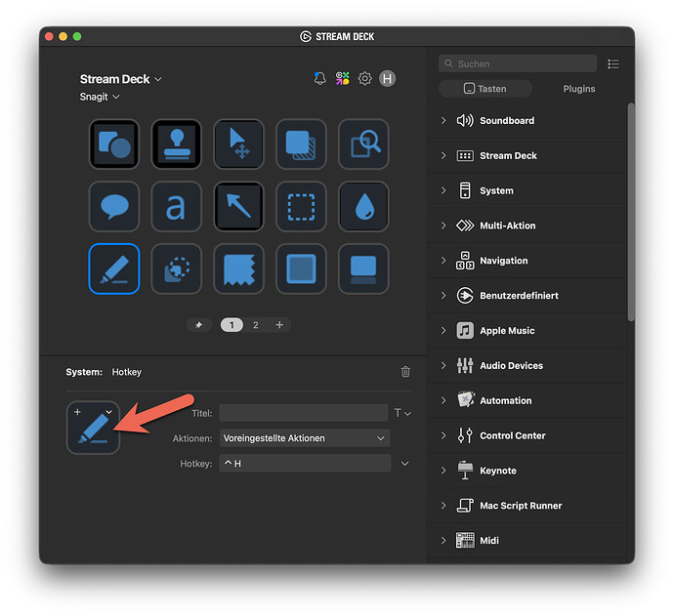
Task: Click the highlighter key icon preview
Action: [93, 428]
